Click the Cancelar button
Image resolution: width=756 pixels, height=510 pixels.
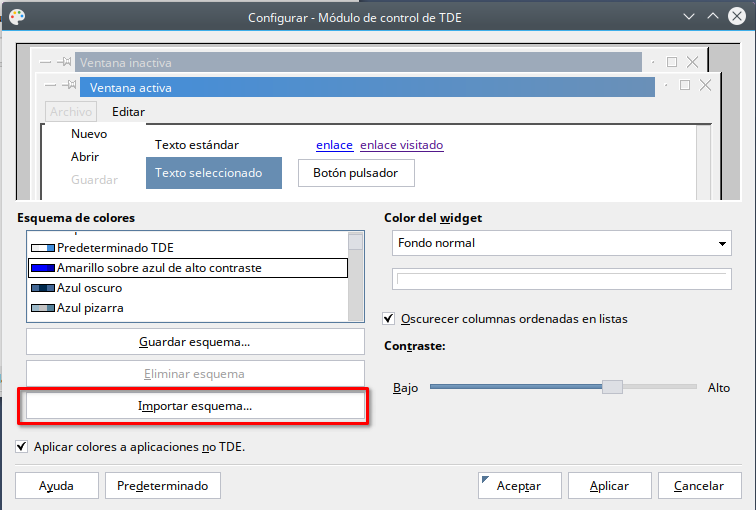(700, 485)
